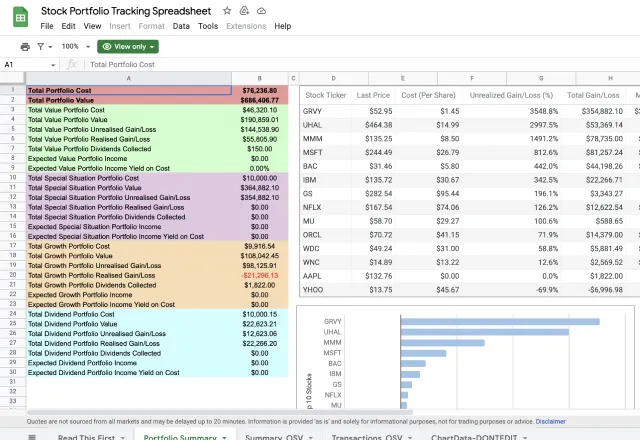Open the Data menu
640x440 pixels.
coord(181,26)
